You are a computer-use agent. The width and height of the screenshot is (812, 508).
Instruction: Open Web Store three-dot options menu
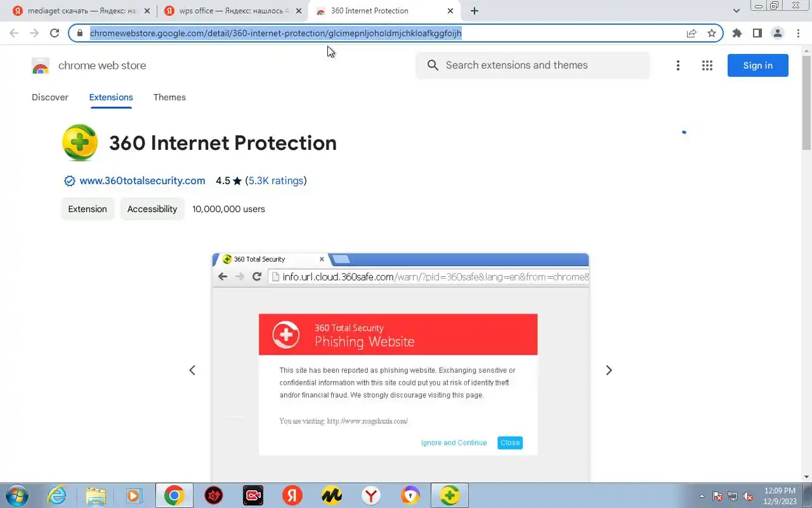point(678,65)
